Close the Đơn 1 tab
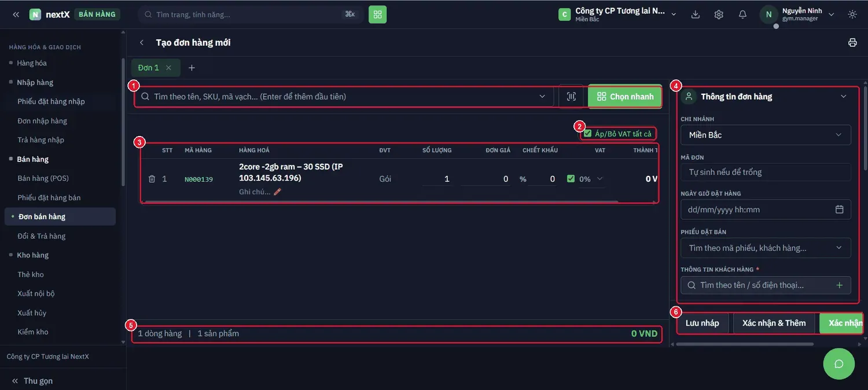 click(x=168, y=68)
